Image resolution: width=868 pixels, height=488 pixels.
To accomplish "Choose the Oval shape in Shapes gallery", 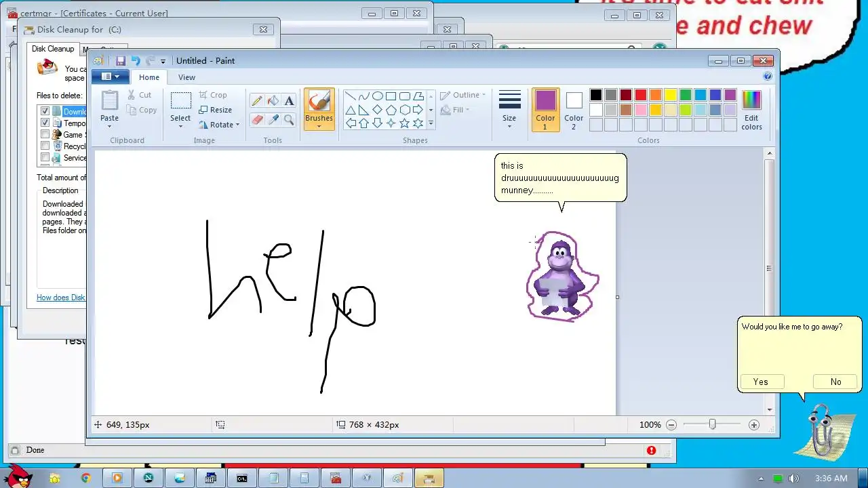I will pos(378,96).
